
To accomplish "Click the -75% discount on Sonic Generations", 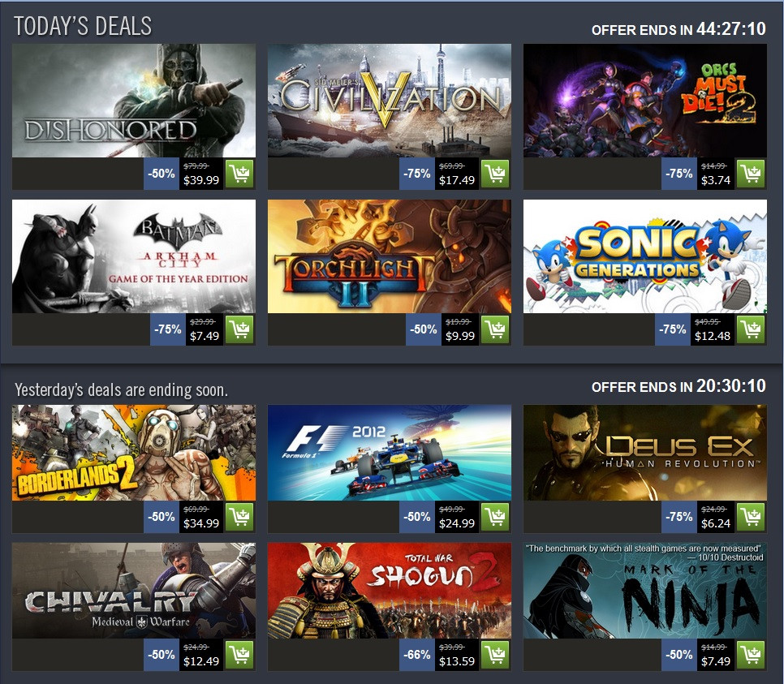I will click(x=673, y=329).
